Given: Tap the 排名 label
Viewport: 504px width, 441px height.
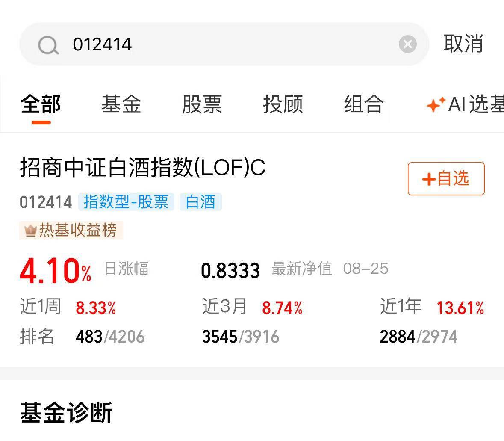Looking at the screenshot, I should click(37, 337).
